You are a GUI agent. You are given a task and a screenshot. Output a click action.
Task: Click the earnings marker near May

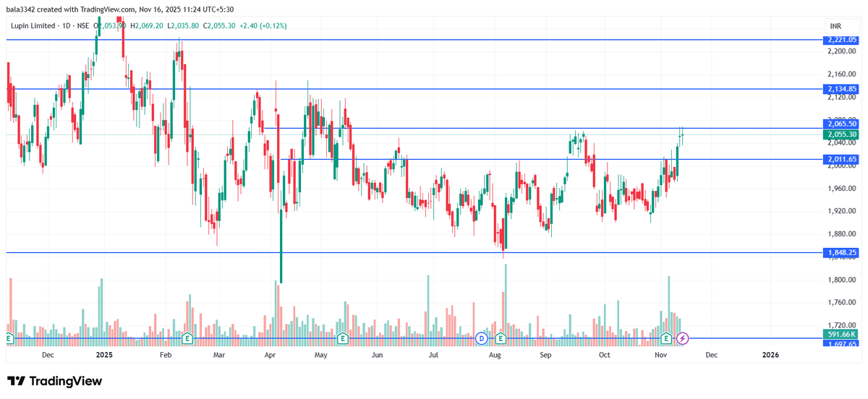343,338
